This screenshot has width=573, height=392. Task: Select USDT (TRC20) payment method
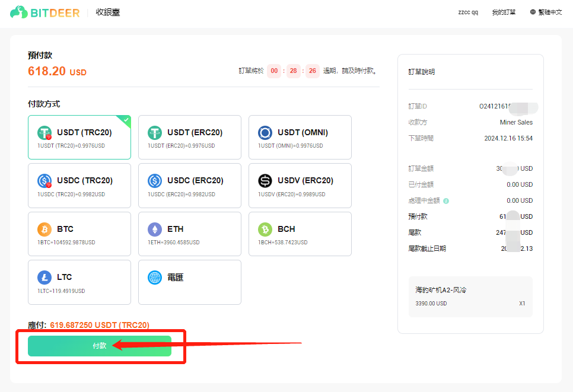(x=79, y=138)
